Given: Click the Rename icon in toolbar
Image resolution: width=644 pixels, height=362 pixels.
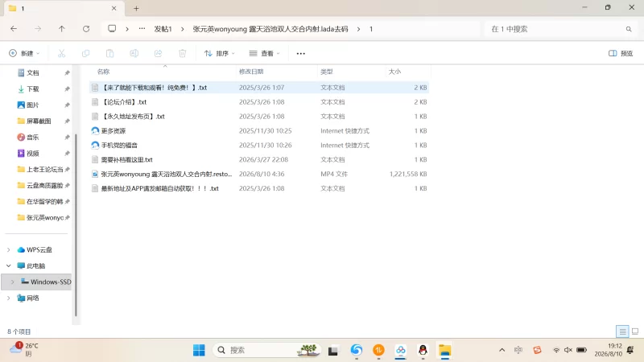Looking at the screenshot, I should point(134,53).
